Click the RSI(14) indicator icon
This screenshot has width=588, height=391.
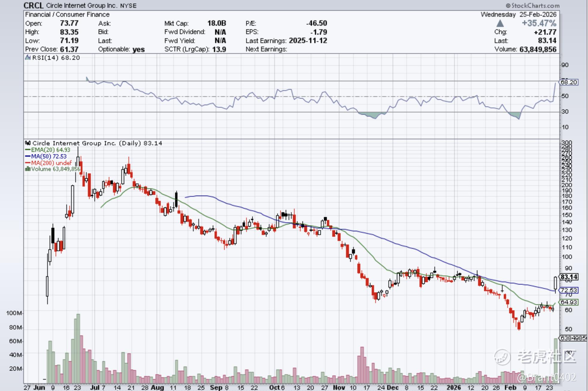[x=28, y=58]
